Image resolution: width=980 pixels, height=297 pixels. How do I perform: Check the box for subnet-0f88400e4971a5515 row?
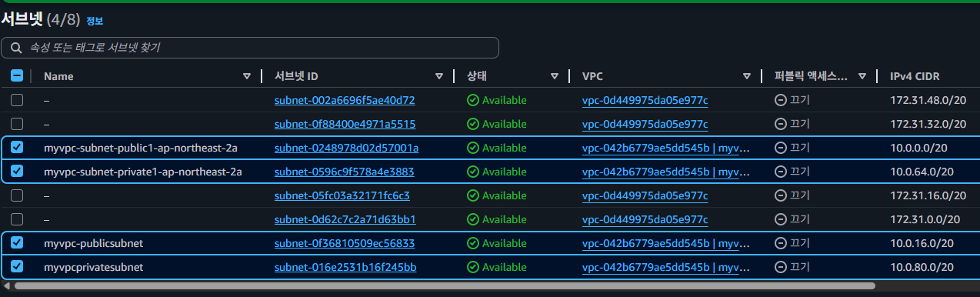(x=17, y=124)
